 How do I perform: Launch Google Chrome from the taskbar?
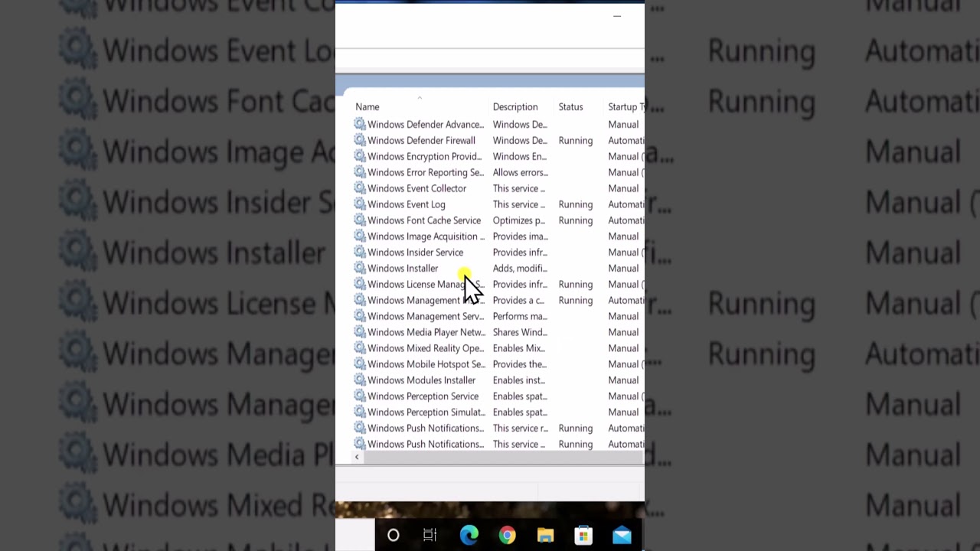(x=507, y=535)
